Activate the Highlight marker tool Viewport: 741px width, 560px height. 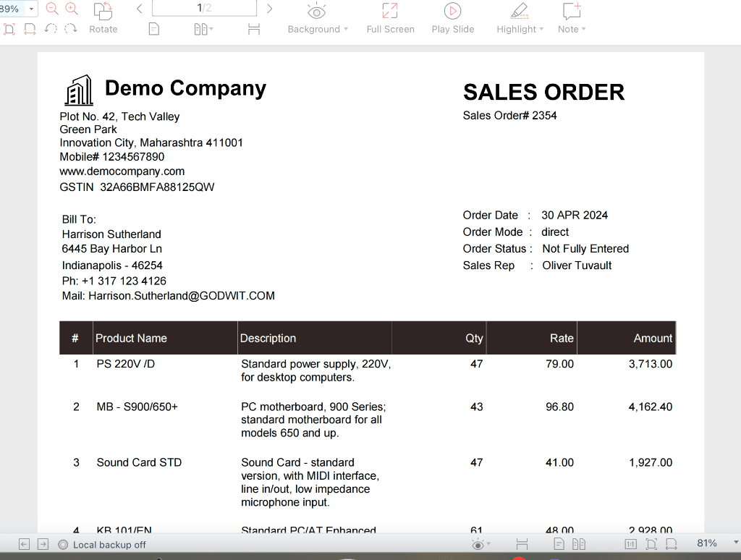[x=520, y=11]
